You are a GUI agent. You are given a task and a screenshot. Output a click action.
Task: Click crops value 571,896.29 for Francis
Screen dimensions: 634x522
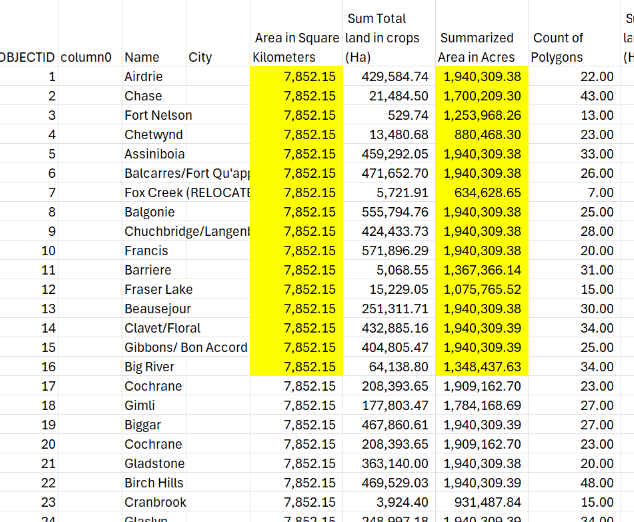395,251
